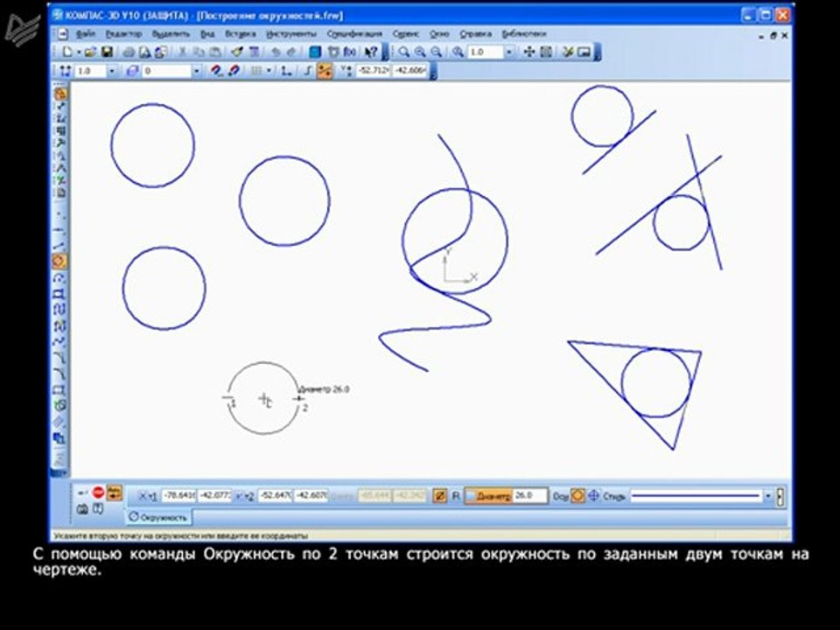Open the Файл menu
The image size is (840, 630).
click(86, 34)
